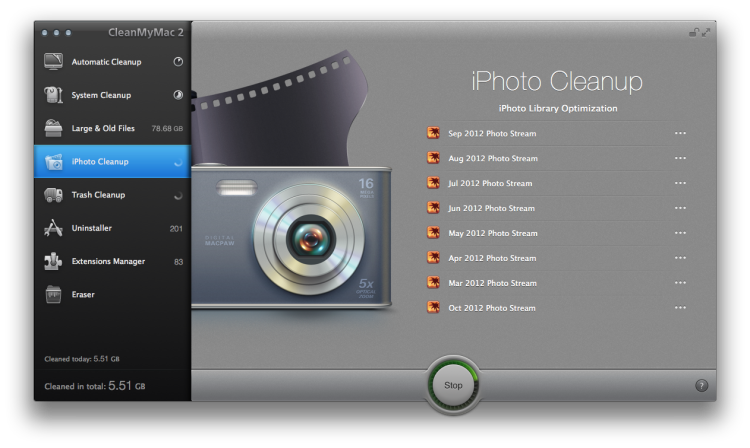Click the Trash Cleanup loading spinner

[x=178, y=195]
